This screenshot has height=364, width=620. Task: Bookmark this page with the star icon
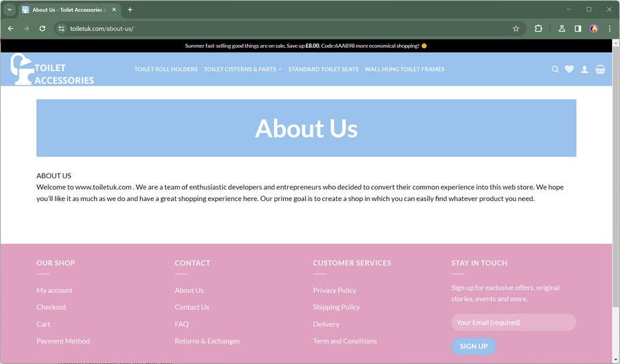(515, 28)
